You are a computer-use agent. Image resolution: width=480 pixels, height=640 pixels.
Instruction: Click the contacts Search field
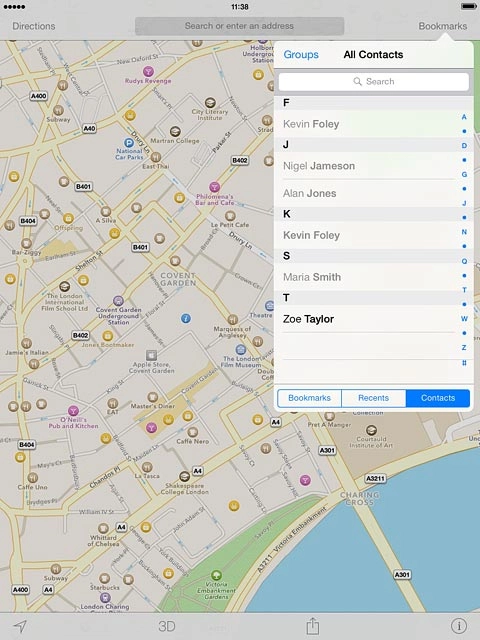point(373,82)
